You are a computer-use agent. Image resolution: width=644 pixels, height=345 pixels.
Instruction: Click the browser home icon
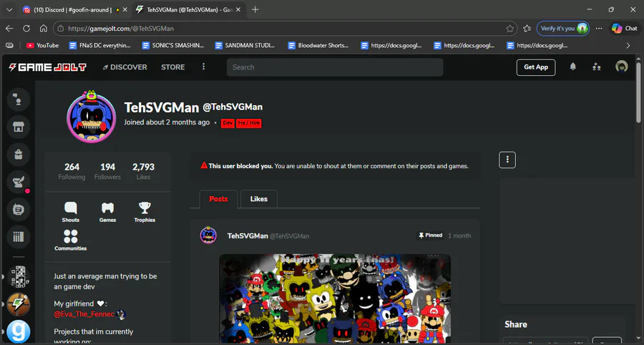point(44,29)
